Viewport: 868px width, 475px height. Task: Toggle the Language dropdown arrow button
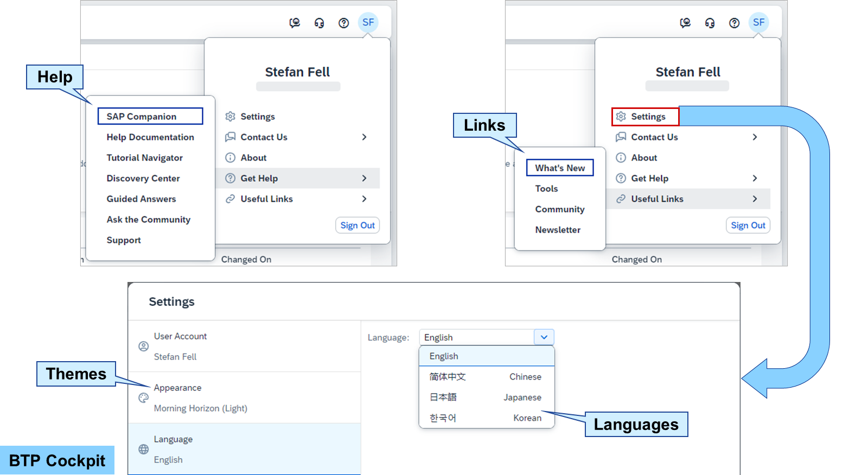544,337
